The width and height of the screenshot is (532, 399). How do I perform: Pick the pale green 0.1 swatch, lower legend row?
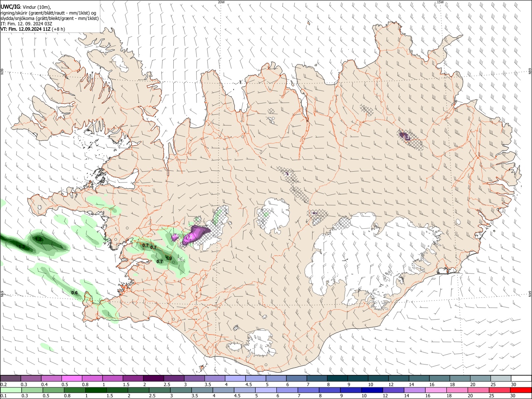pyautogui.click(x=11, y=390)
